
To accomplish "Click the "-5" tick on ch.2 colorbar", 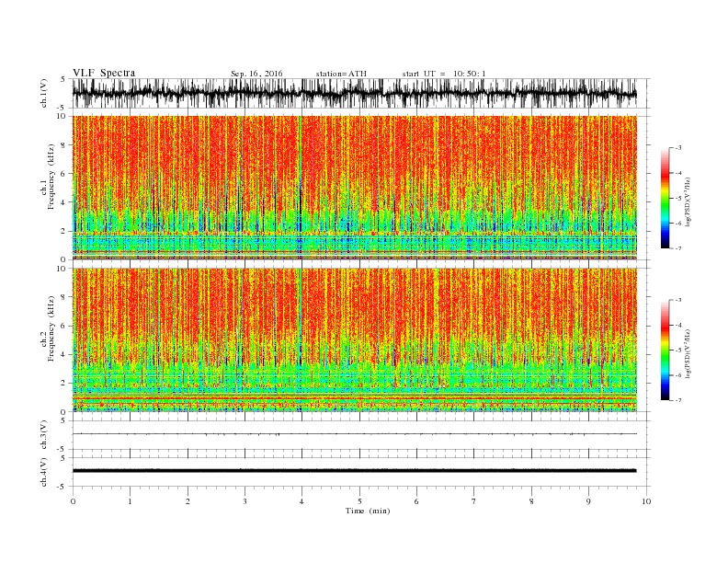I will (x=677, y=350).
